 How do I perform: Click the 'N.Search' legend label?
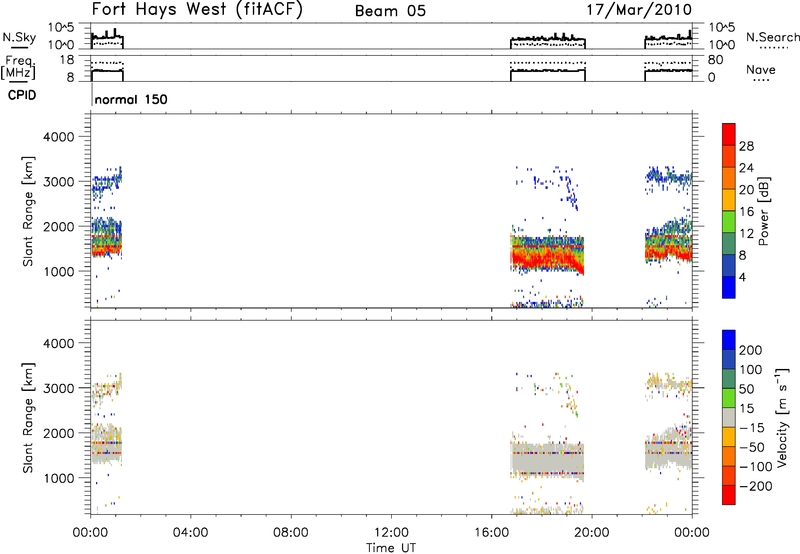point(772,37)
